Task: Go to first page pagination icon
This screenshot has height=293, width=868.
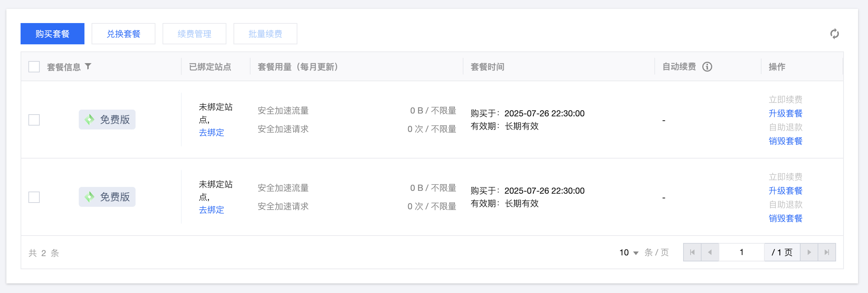Action: (692, 252)
